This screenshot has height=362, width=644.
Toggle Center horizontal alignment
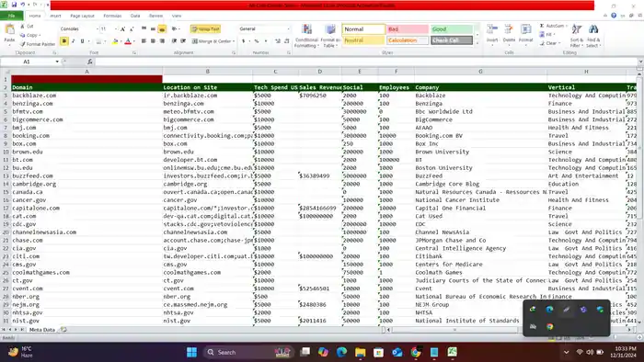pos(153,41)
